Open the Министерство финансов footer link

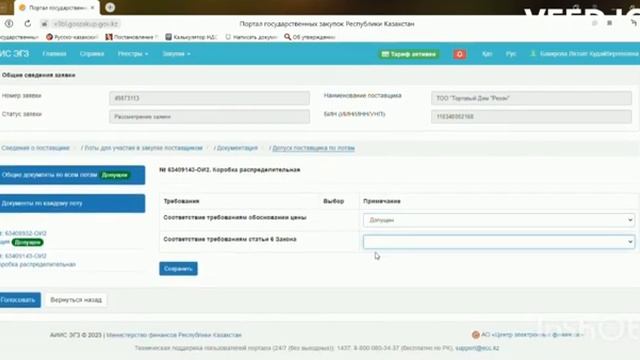[x=174, y=335]
